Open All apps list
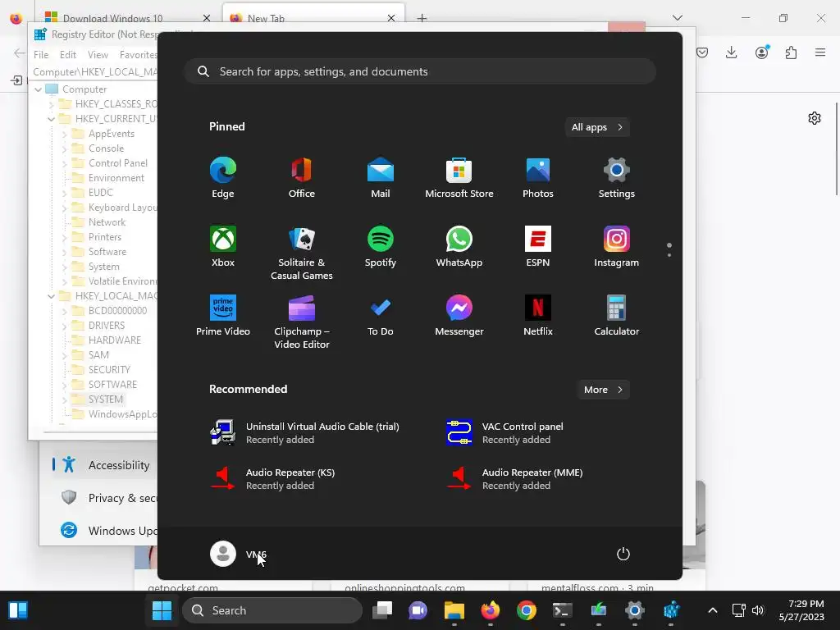The height and width of the screenshot is (630, 840). (597, 127)
